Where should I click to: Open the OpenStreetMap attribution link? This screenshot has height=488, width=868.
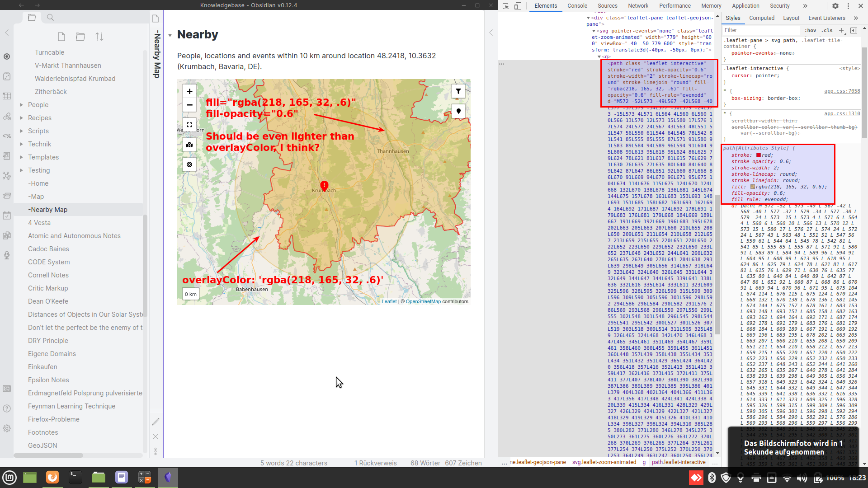pos(423,301)
